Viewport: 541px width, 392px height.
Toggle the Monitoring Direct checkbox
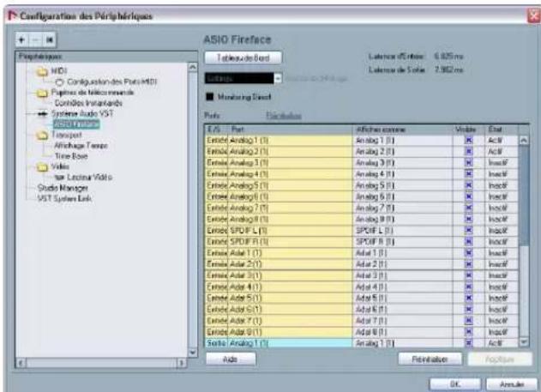tap(209, 97)
